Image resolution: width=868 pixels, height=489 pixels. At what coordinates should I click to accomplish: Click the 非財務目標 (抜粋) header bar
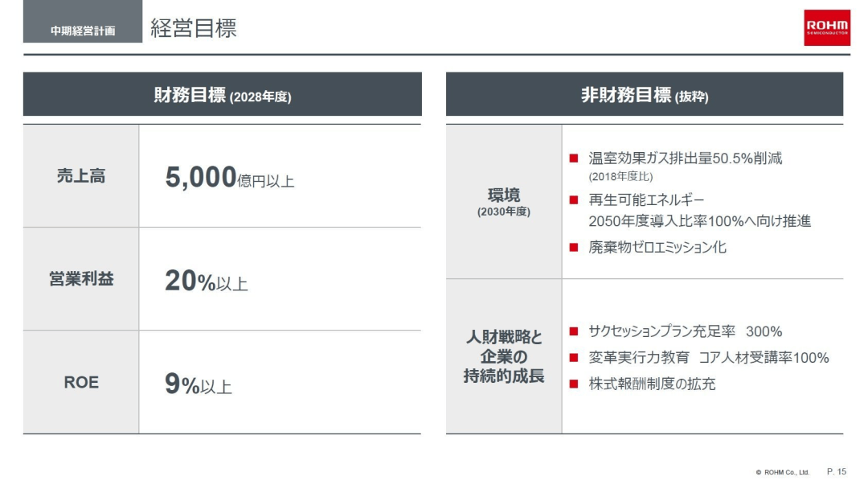click(645, 95)
